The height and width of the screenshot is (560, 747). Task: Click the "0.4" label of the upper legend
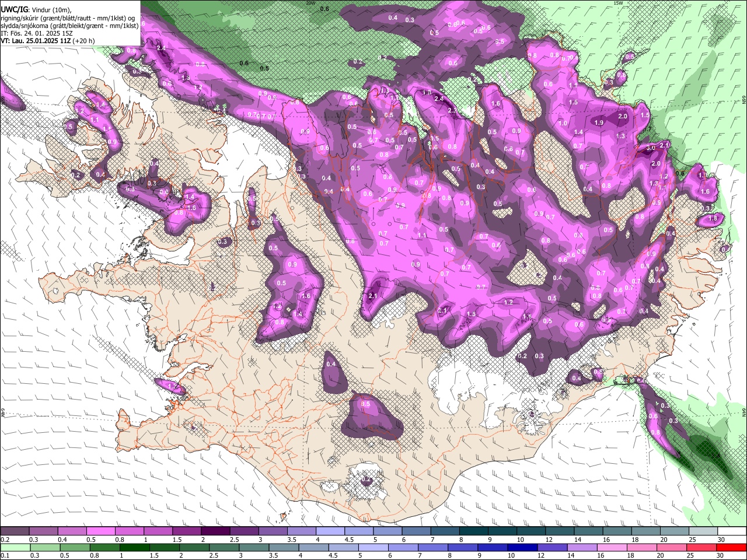tap(62, 540)
